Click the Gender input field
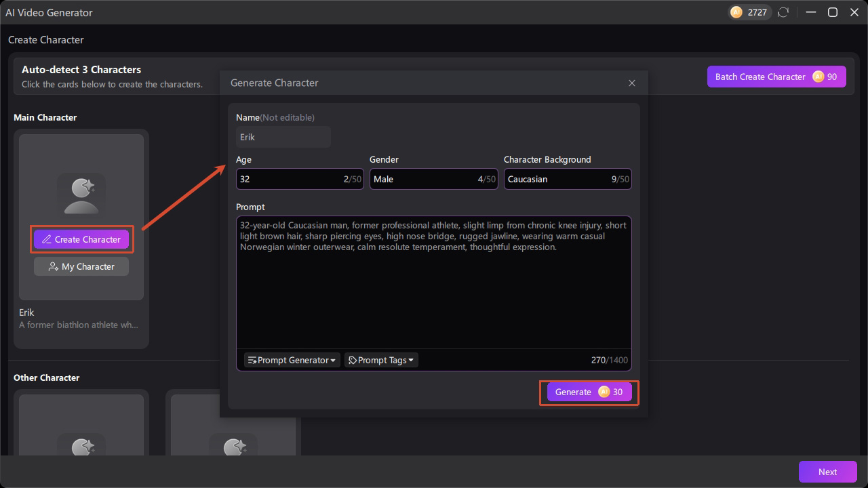 click(434, 179)
